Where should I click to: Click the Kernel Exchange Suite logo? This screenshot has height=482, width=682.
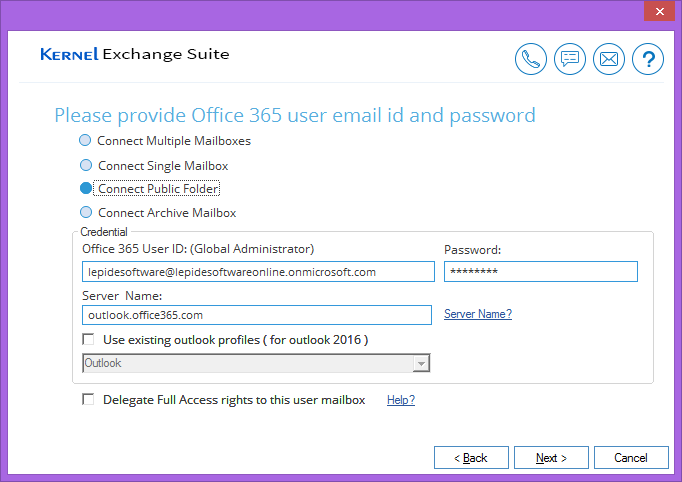135,54
